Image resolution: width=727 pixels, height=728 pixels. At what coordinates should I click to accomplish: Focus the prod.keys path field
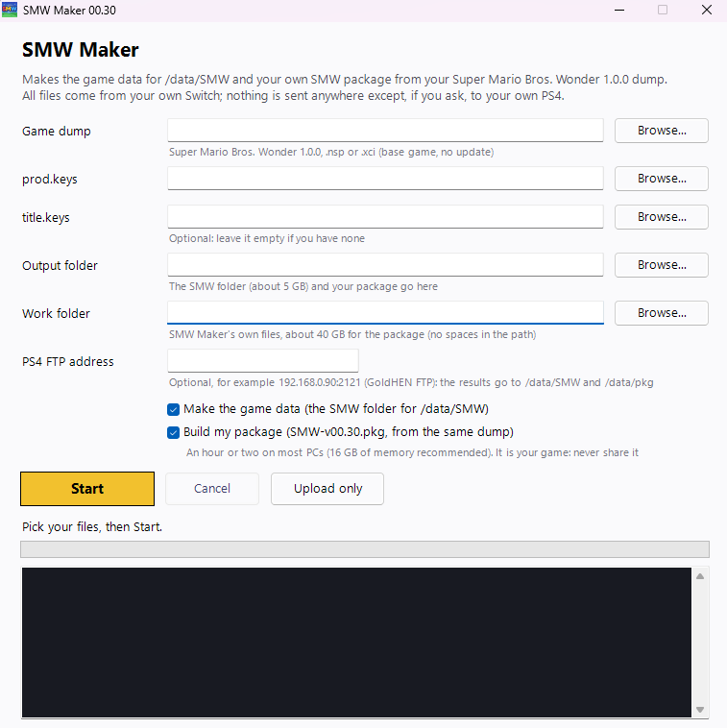(x=385, y=179)
